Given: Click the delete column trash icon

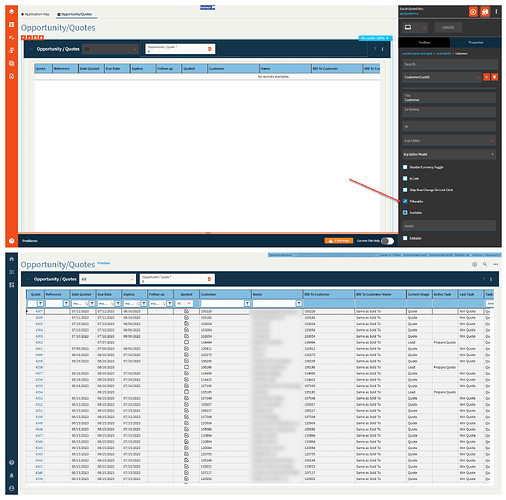Looking at the screenshot, I should (495, 77).
